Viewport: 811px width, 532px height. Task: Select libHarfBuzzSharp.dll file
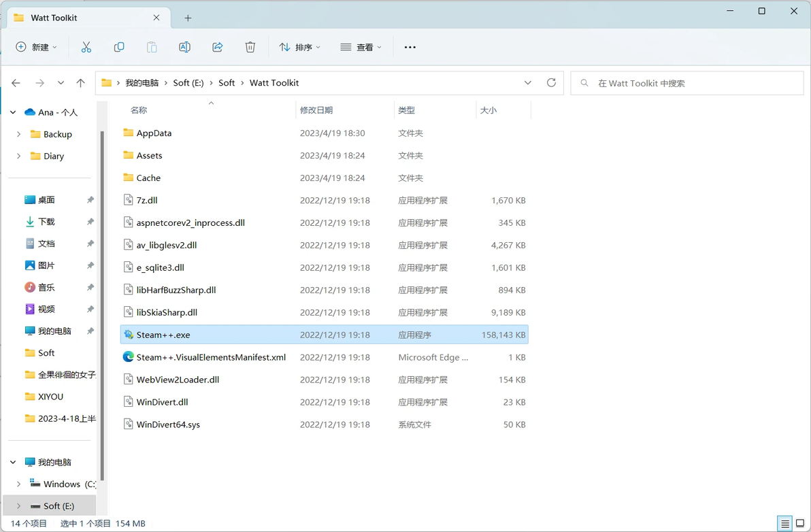[x=325, y=290]
